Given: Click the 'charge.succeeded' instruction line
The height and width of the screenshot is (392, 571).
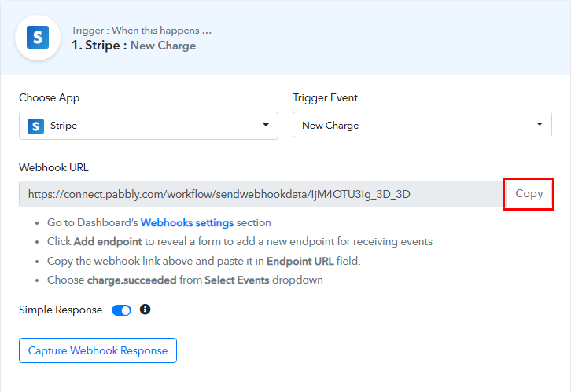Looking at the screenshot, I should pos(185,280).
